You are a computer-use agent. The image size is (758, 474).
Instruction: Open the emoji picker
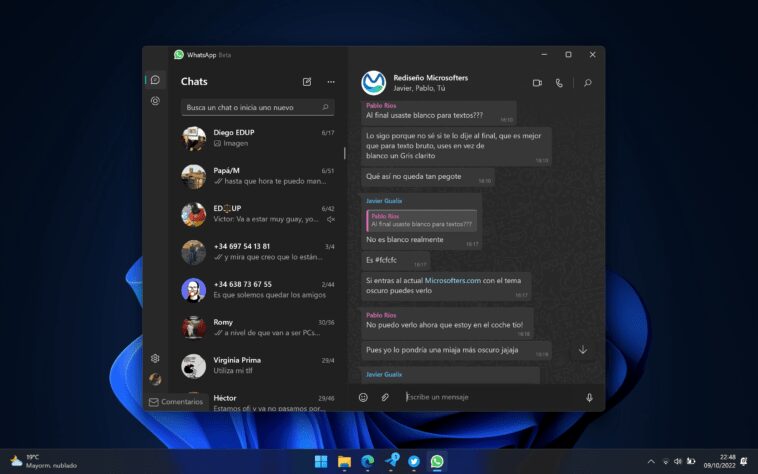click(363, 397)
